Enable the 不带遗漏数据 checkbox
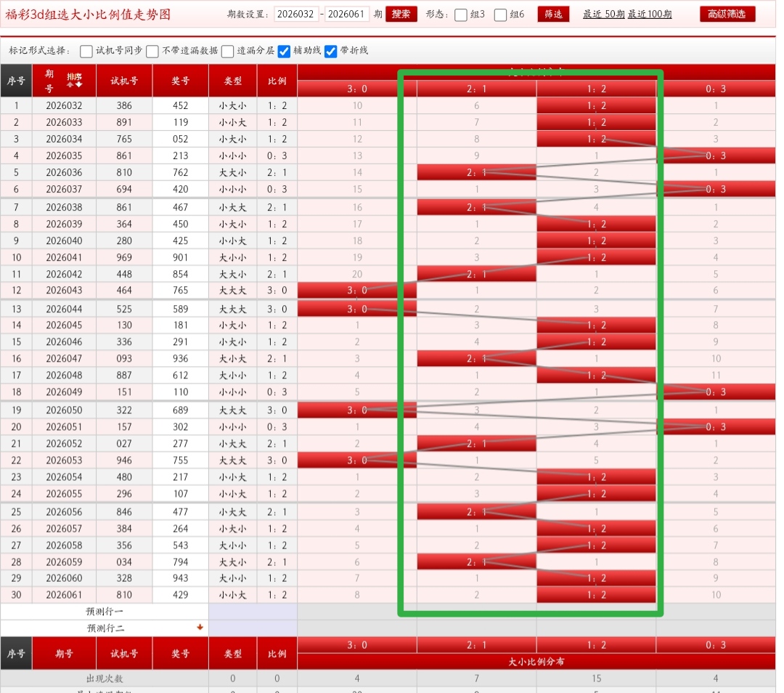 [x=152, y=51]
